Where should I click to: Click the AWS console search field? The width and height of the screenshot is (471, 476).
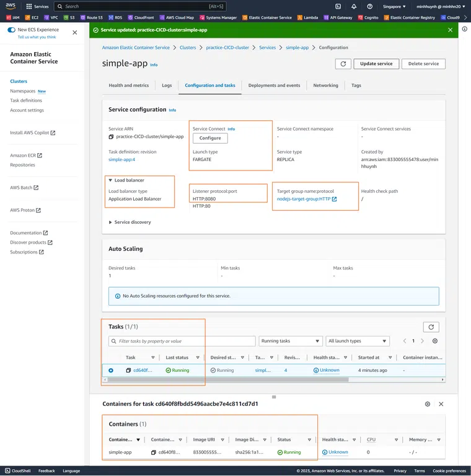(140, 6)
